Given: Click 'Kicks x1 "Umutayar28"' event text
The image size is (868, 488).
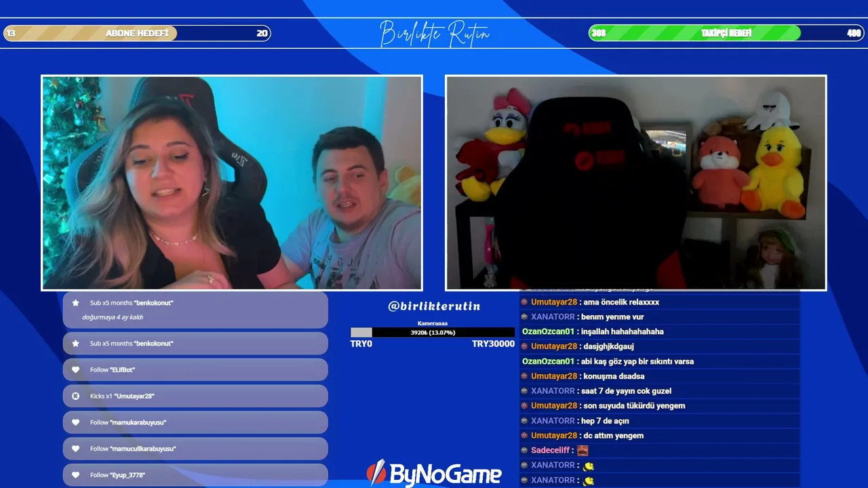Looking at the screenshot, I should tap(122, 396).
